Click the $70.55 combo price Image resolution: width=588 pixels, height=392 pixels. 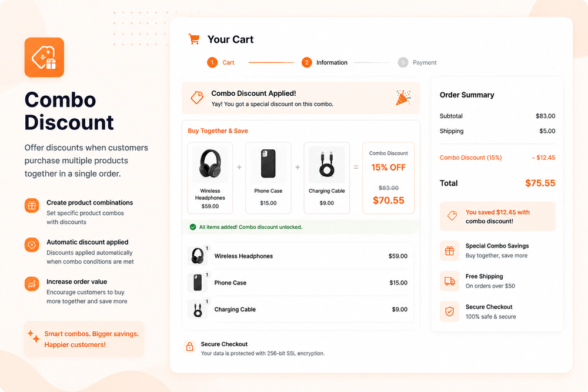[389, 200]
